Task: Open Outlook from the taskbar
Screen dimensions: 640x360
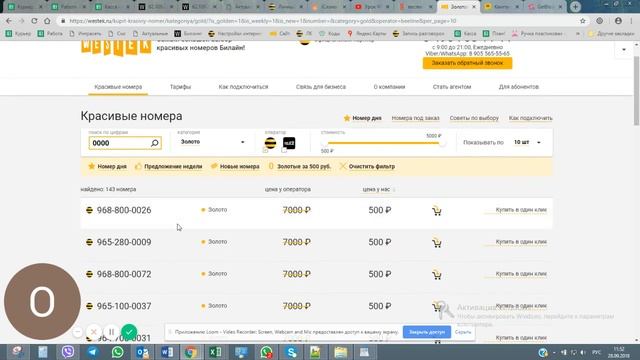Action: 142,352
